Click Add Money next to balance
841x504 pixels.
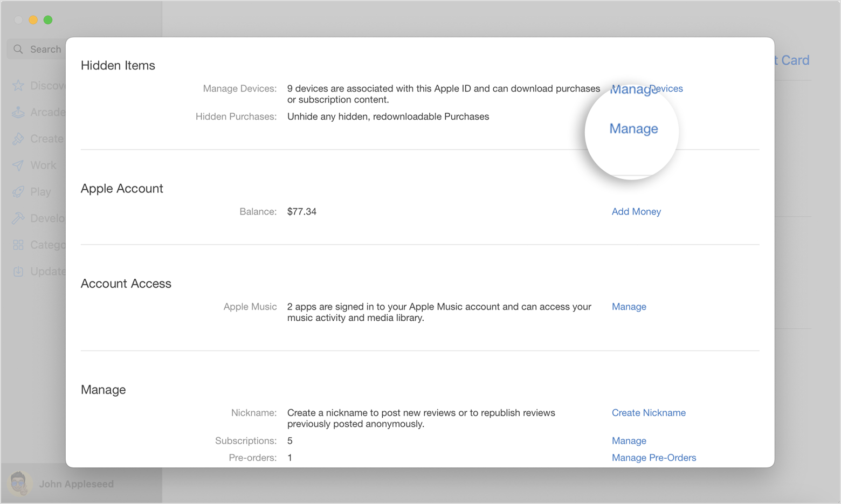point(636,211)
